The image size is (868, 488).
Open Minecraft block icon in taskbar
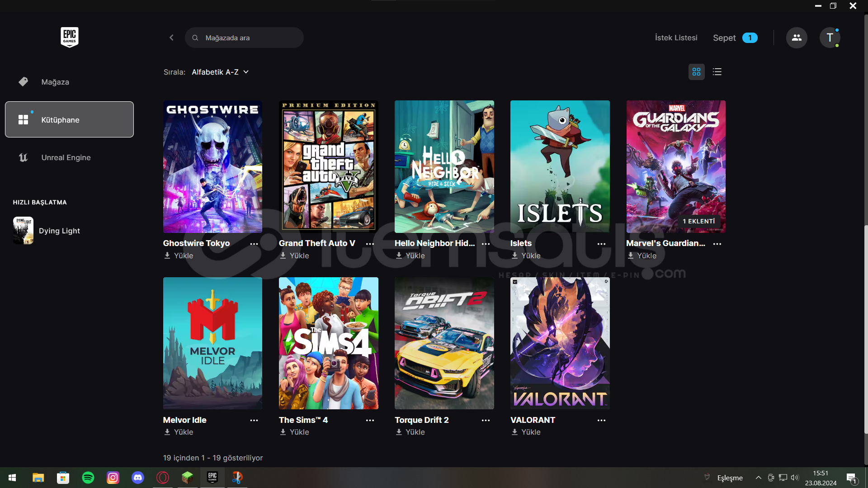point(188,478)
